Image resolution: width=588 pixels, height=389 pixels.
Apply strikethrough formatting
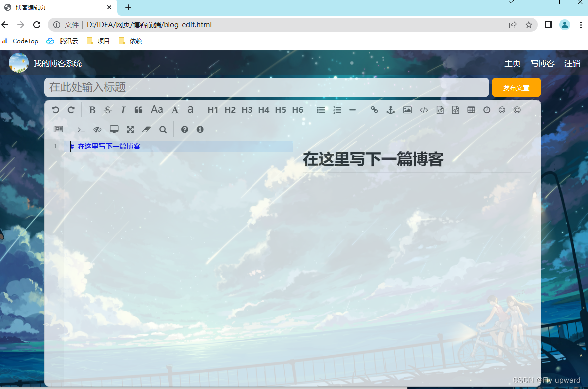108,110
